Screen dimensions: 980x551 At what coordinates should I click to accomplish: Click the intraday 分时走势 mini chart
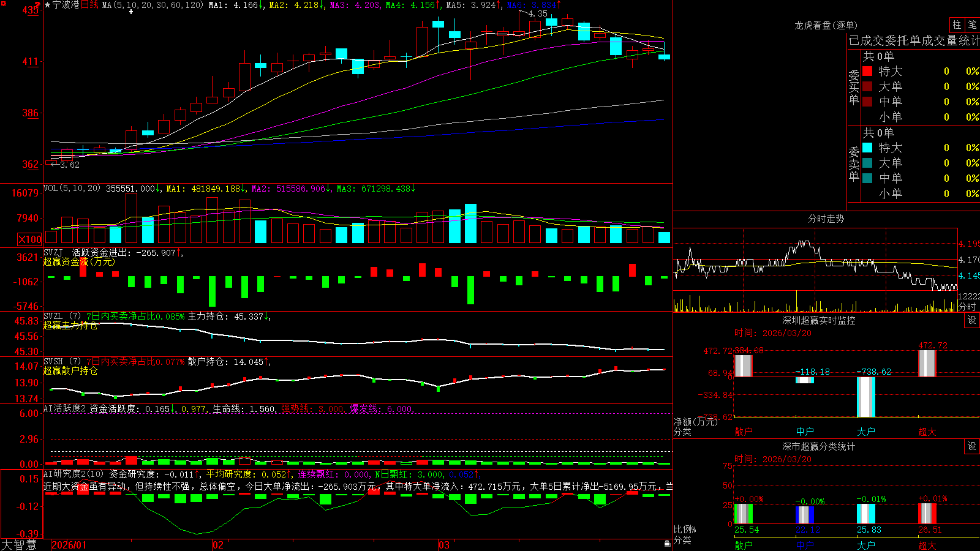[815, 269]
